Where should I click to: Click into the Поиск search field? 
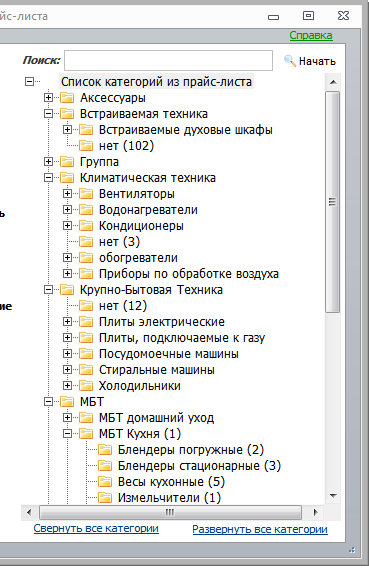[x=168, y=60]
